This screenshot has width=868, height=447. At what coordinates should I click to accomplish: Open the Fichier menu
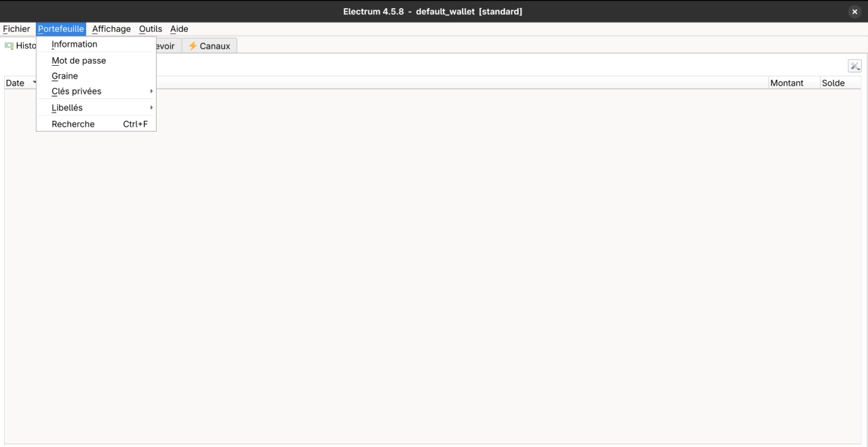(x=16, y=29)
